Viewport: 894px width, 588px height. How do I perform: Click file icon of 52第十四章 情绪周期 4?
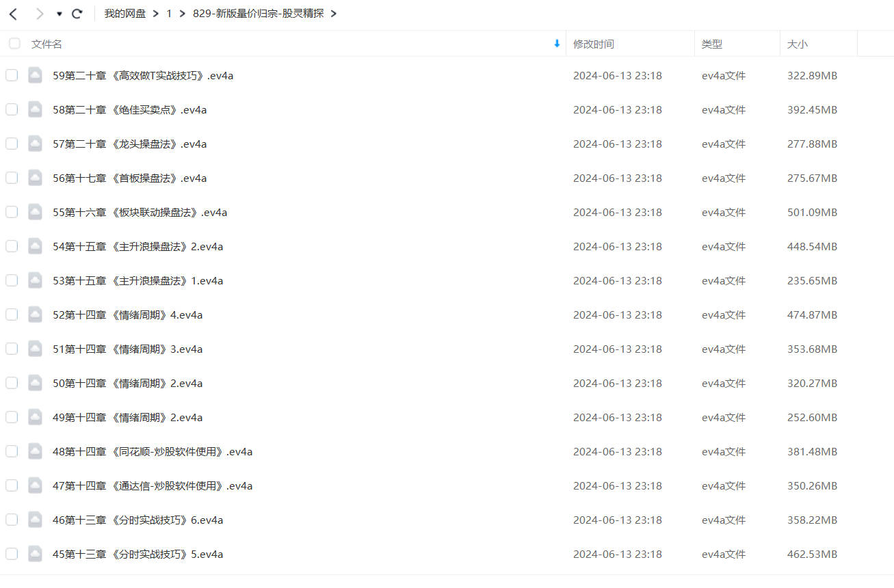[x=35, y=315]
